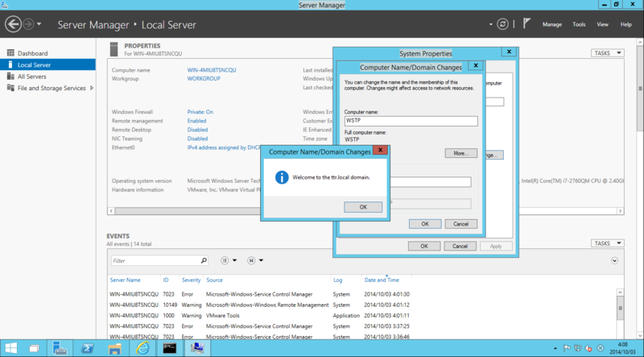Click the blue information icon in the dialog
Viewport: 644px width, 357px height.
pos(282,177)
